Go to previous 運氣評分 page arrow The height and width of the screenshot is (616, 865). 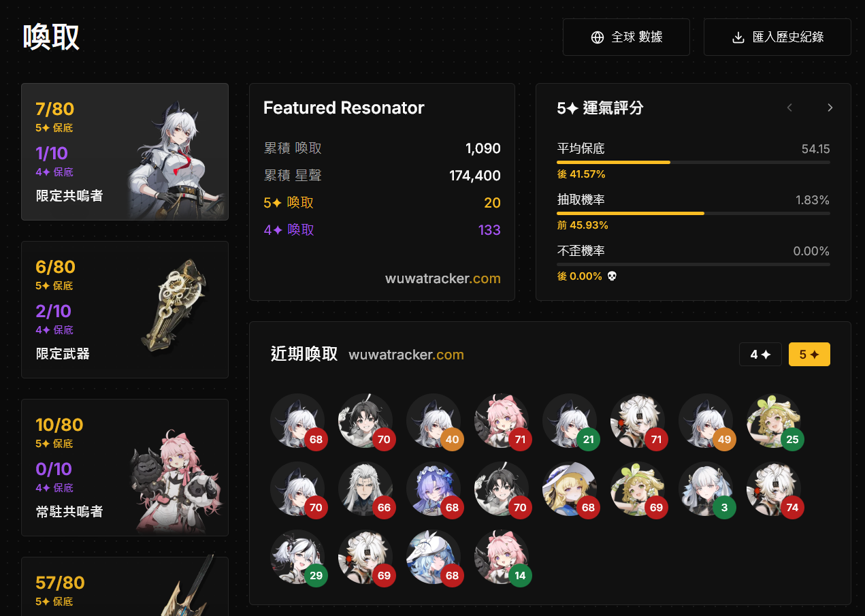coord(789,108)
